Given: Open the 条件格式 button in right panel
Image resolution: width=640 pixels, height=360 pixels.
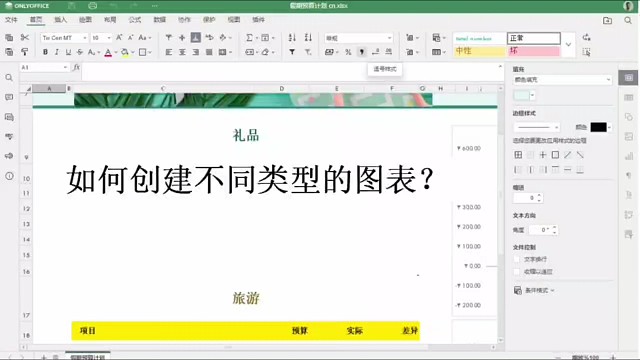Looking at the screenshot, I should point(534,290).
